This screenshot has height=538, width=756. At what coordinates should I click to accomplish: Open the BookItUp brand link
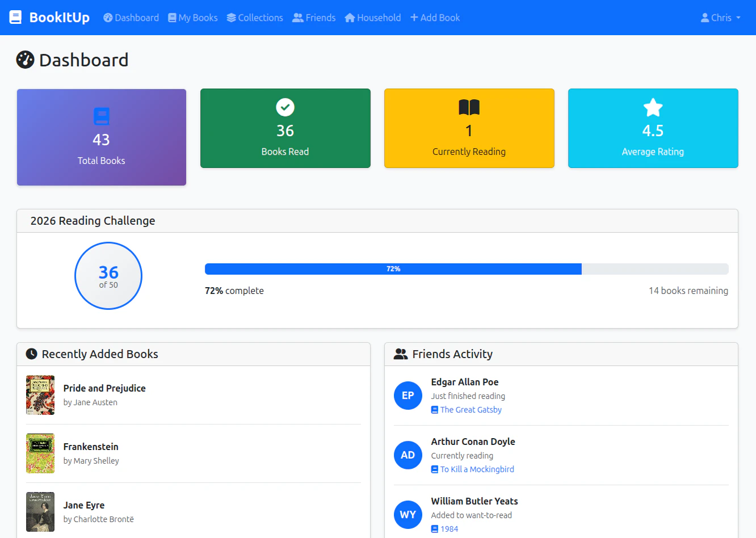click(x=49, y=18)
